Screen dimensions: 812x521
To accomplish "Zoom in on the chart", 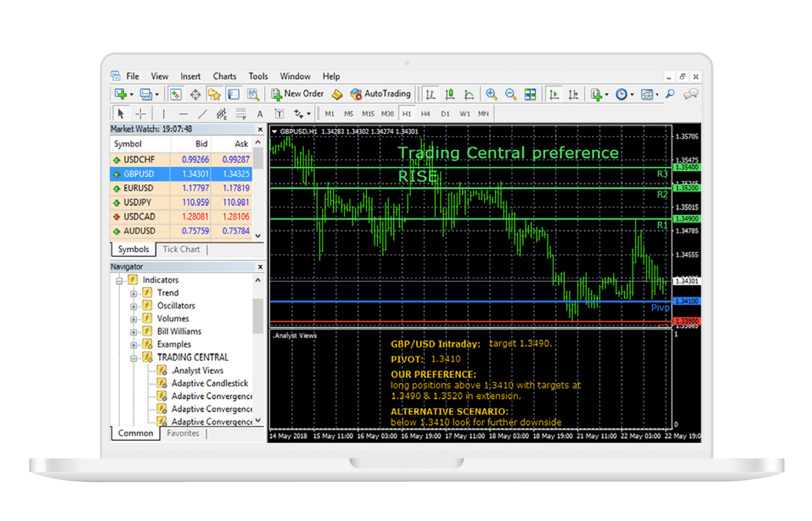I will coord(491,94).
